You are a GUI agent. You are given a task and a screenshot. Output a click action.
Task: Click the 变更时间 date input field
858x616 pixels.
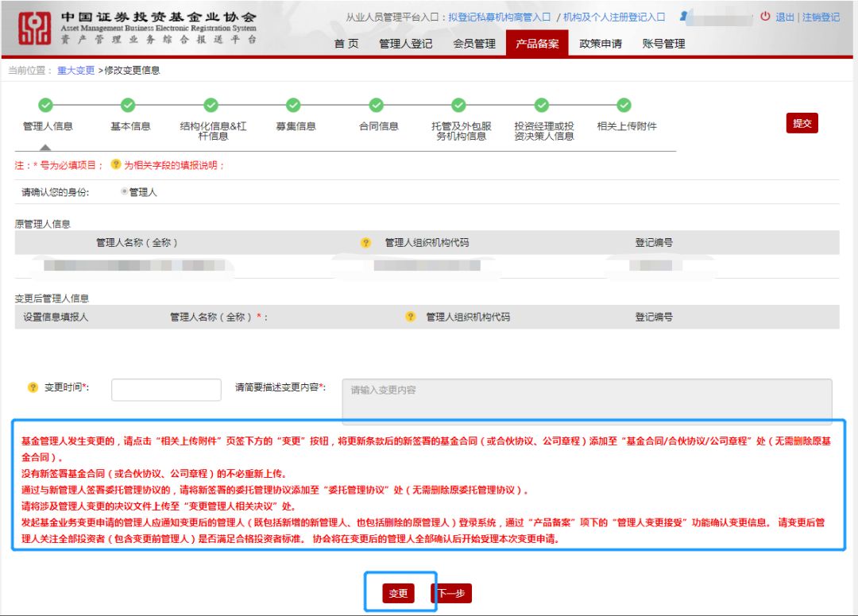click(166, 390)
